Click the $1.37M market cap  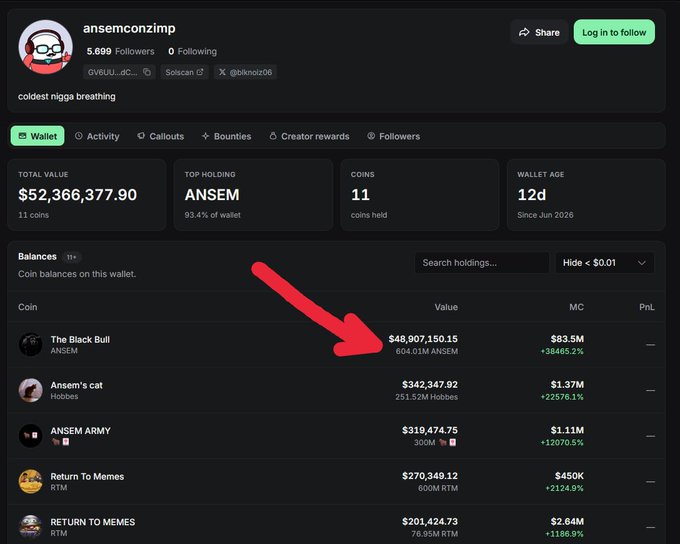[567, 384]
